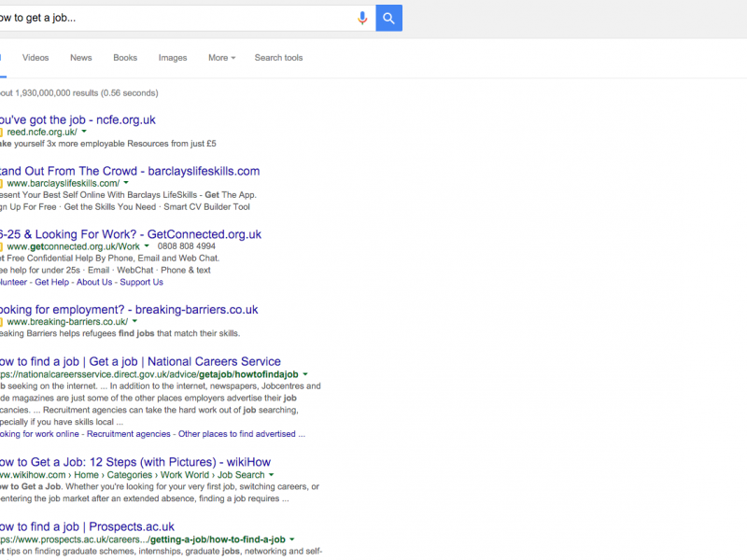Open the More dropdown menu
747x560 pixels.
coord(221,58)
